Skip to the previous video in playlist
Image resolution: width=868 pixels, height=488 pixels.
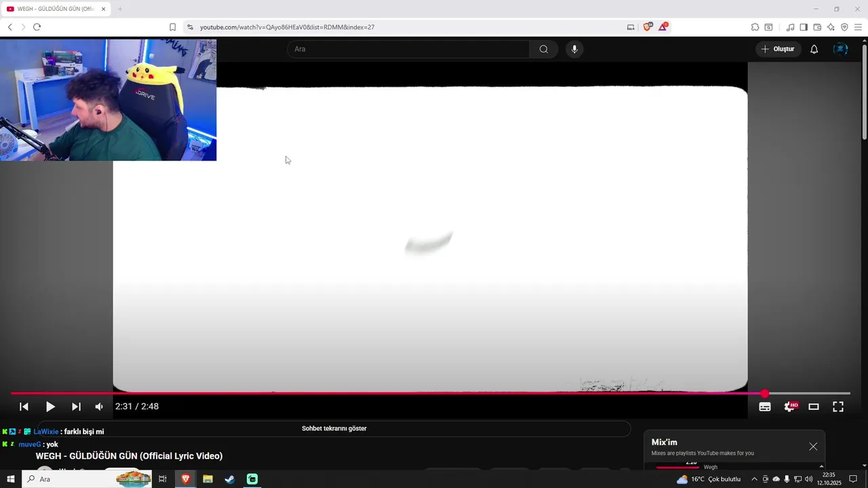pyautogui.click(x=24, y=407)
